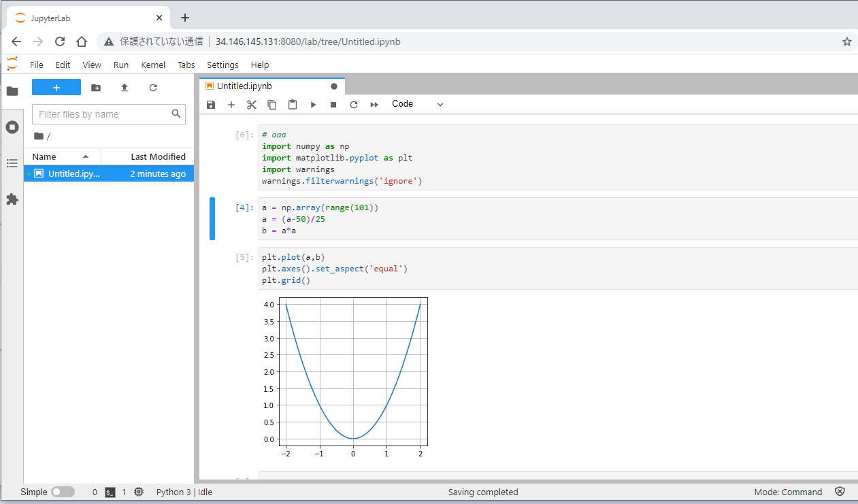Click the save notebook icon
Image resolution: width=858 pixels, height=504 pixels.
(211, 105)
